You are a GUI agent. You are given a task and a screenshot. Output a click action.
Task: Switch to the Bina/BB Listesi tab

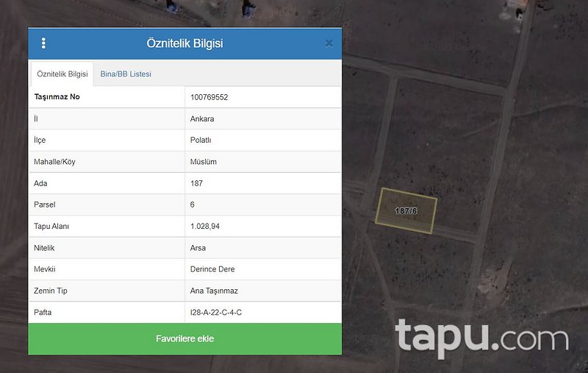click(x=126, y=74)
